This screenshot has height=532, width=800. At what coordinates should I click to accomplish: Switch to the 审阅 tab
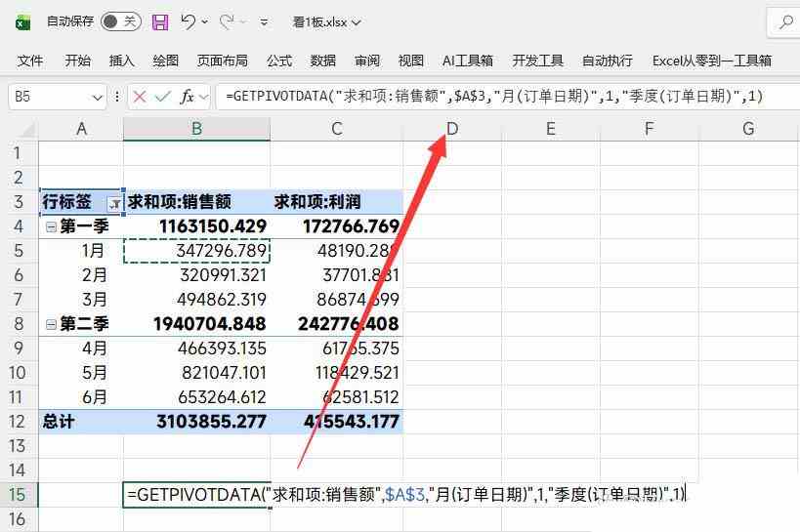coord(367,61)
